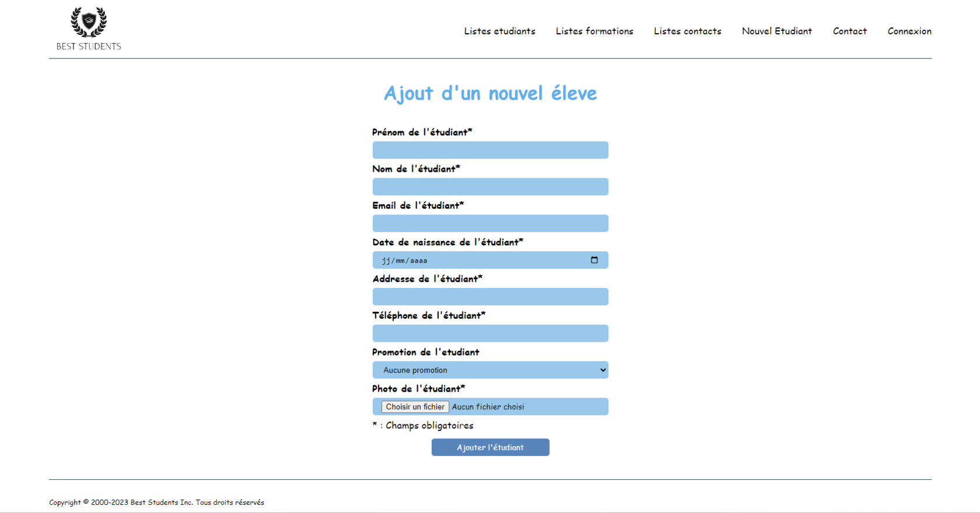
Task: Click into the Nom de l'étudiant field
Action: pyautogui.click(x=490, y=187)
